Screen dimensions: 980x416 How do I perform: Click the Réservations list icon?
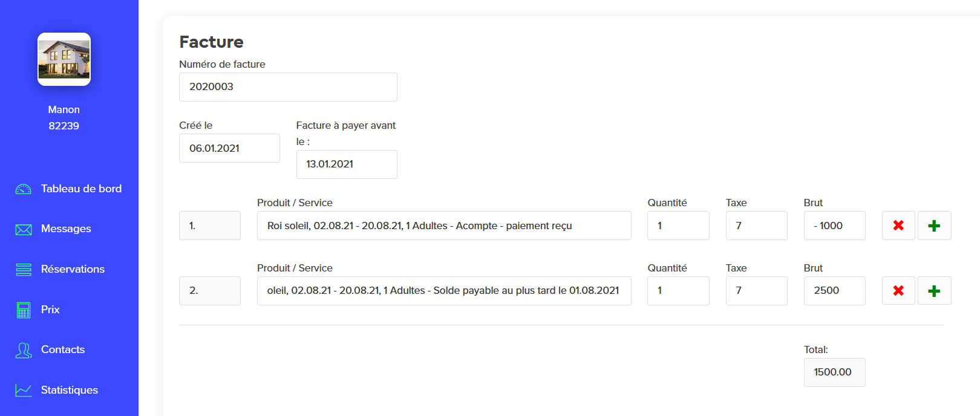click(x=24, y=270)
